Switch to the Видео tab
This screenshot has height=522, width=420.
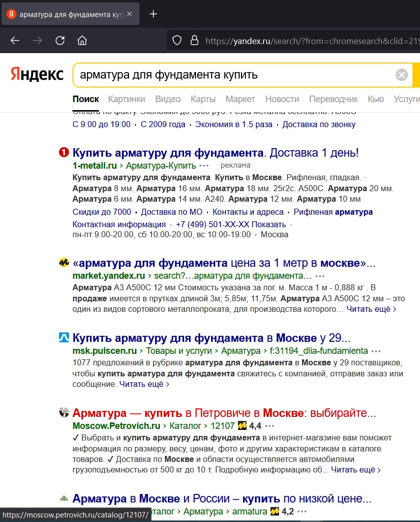click(x=168, y=99)
